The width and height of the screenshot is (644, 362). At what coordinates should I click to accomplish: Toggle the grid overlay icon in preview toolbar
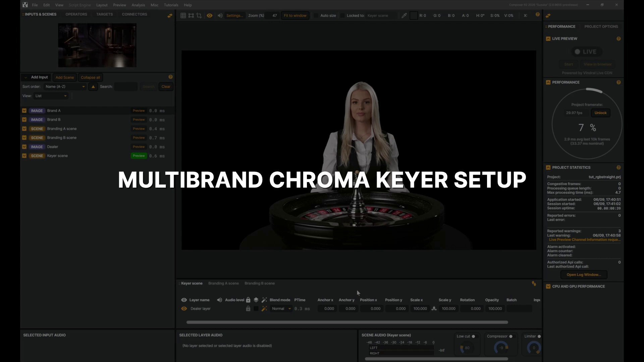[x=183, y=15]
